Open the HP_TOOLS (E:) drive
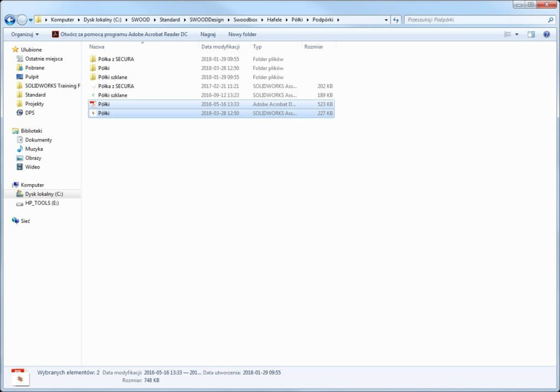Viewport: 560px width, 392px height. 42,203
